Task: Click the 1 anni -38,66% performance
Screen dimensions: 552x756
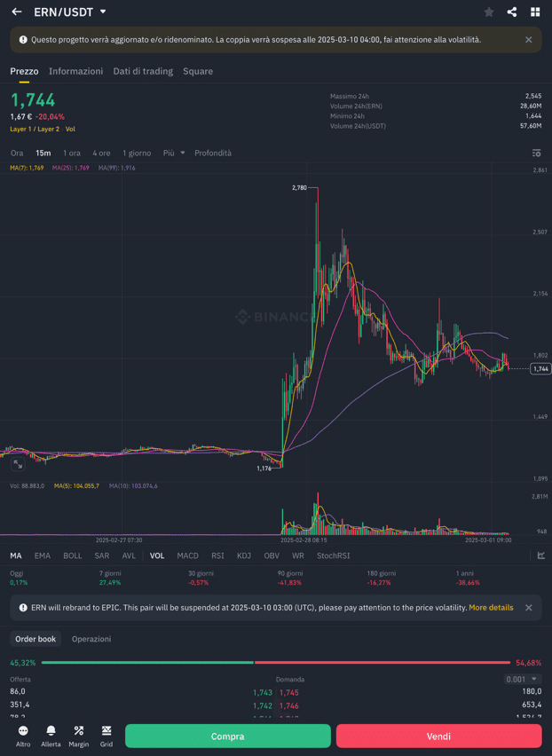Action: point(468,578)
